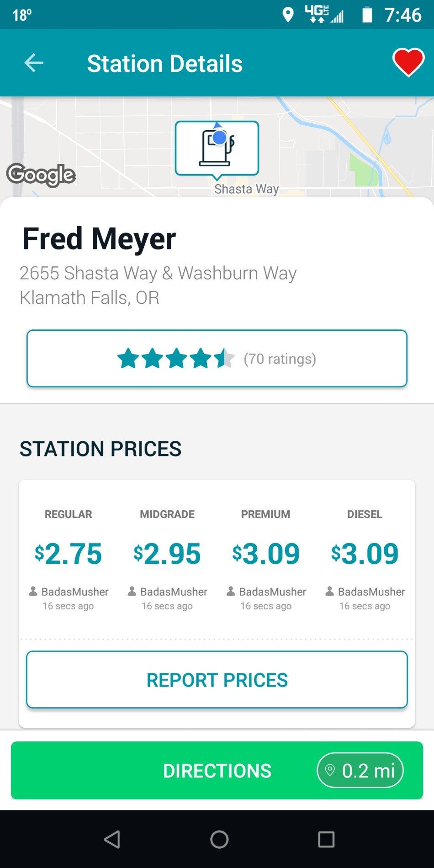Select the Midgrade $2.95 price
Viewport: 434px width, 868px height.
click(167, 554)
